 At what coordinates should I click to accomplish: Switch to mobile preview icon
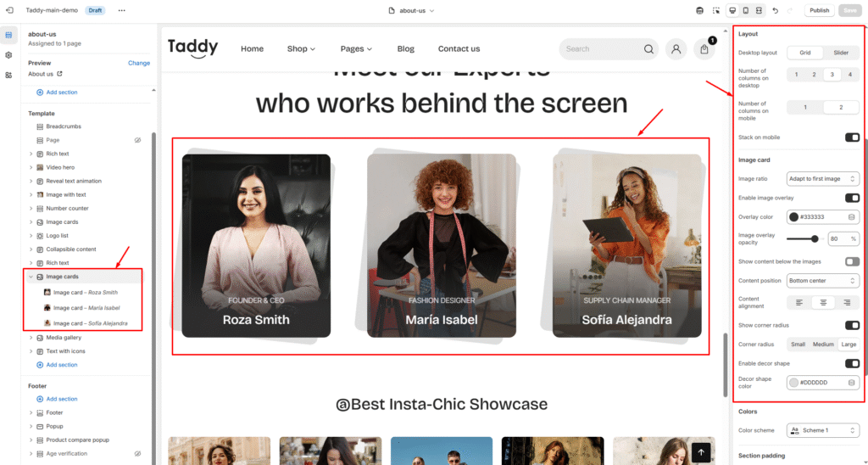point(746,10)
